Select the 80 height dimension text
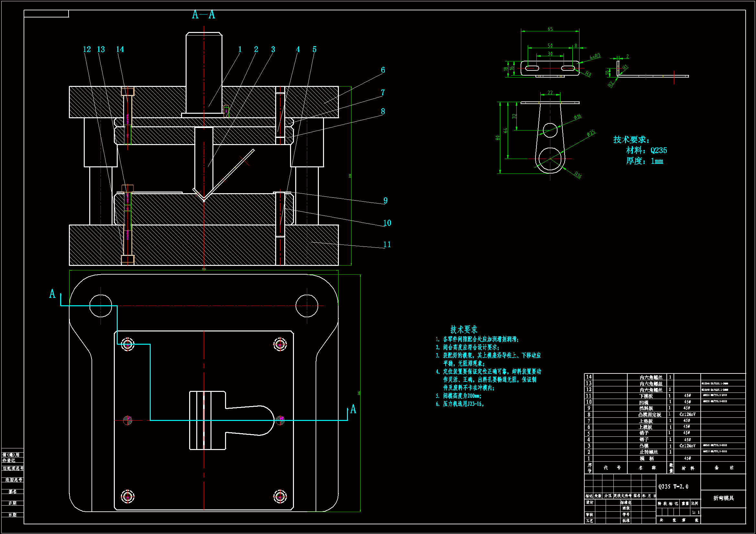 point(498,138)
